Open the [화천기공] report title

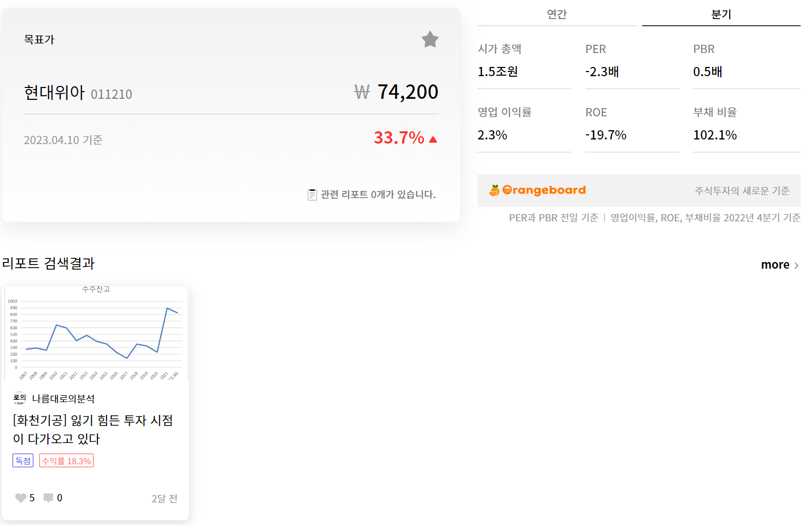click(93, 429)
